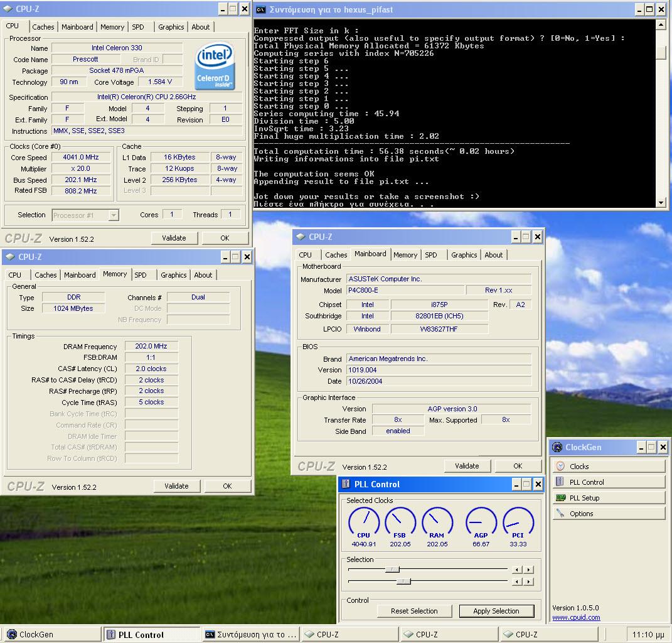Open Caches tab in top-left CPU-Z window

point(43,27)
